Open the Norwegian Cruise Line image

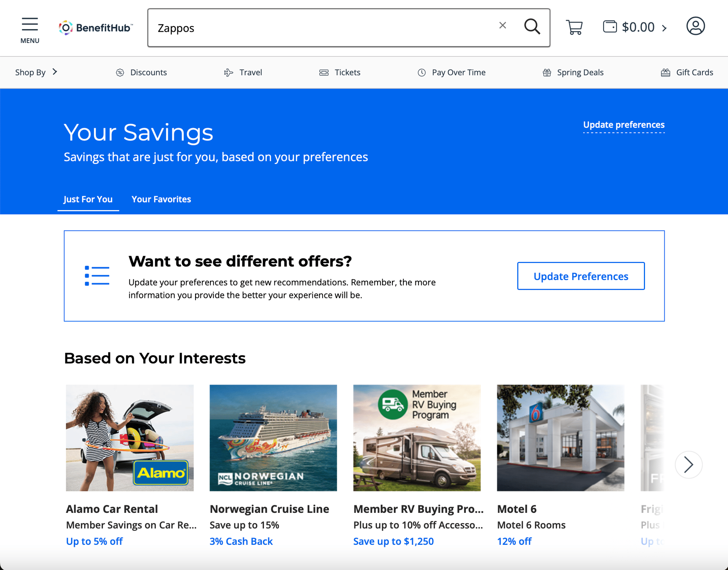(x=273, y=438)
